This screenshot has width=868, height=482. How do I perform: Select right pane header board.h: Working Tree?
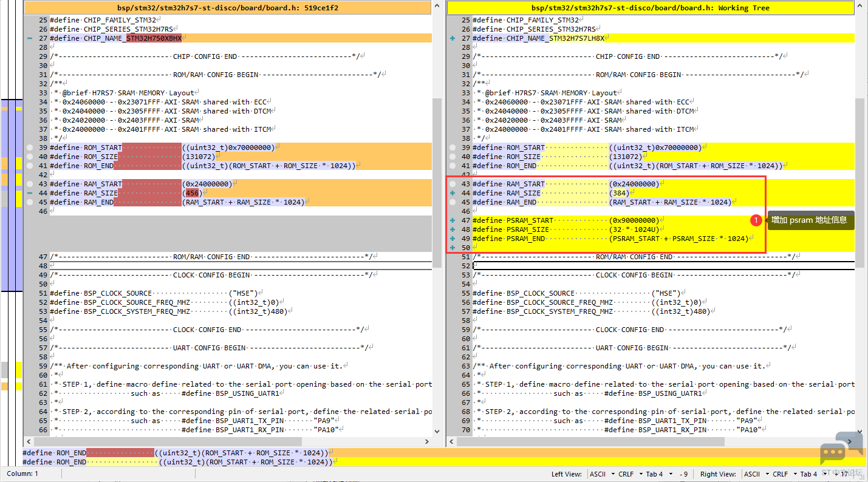pos(651,8)
